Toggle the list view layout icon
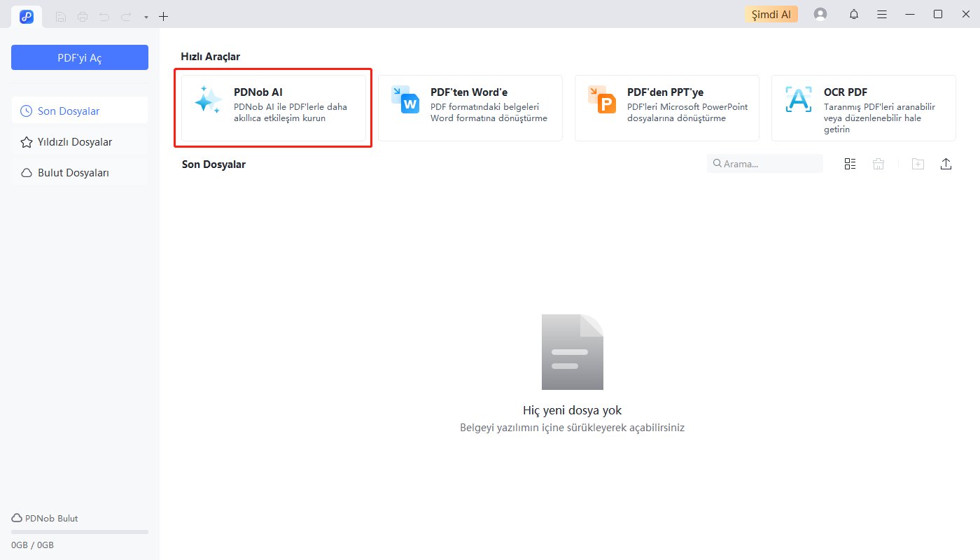The image size is (980, 560). [850, 164]
